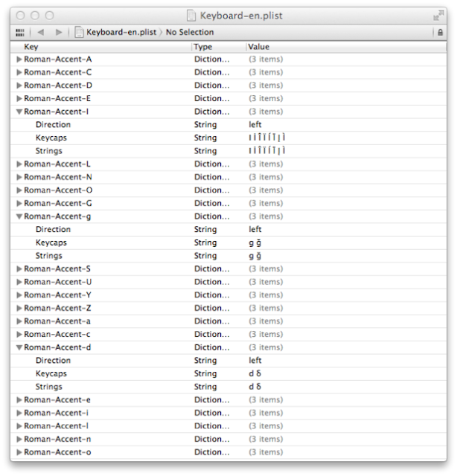457x476 pixels.
Task: Expand the Roman-Accent-O row triangle
Action: pyautogui.click(x=19, y=190)
